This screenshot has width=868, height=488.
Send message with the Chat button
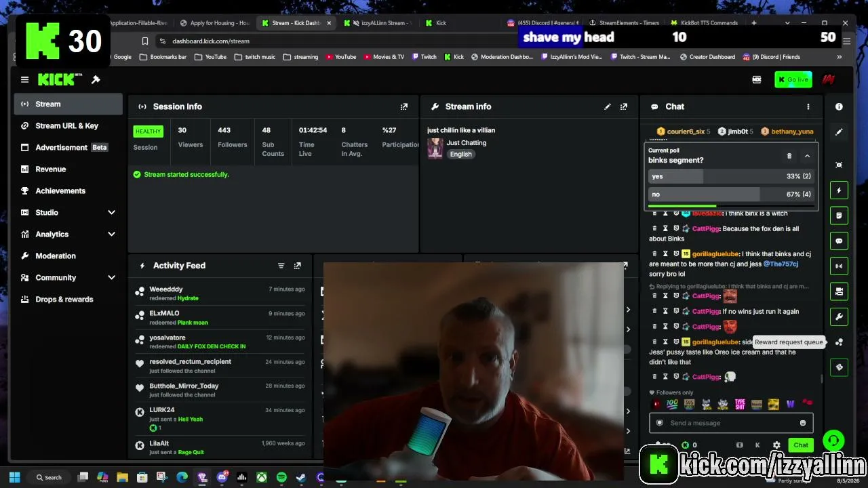[x=801, y=445]
